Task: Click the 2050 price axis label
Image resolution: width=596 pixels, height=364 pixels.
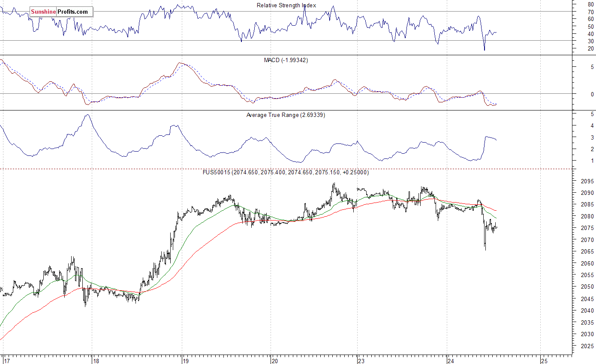Action: click(587, 287)
